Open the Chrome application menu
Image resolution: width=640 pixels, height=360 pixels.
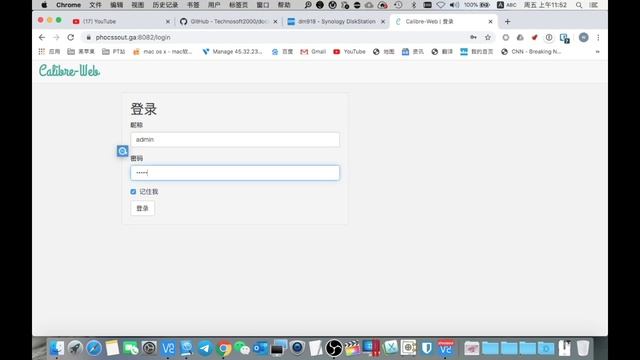pyautogui.click(x=68, y=5)
